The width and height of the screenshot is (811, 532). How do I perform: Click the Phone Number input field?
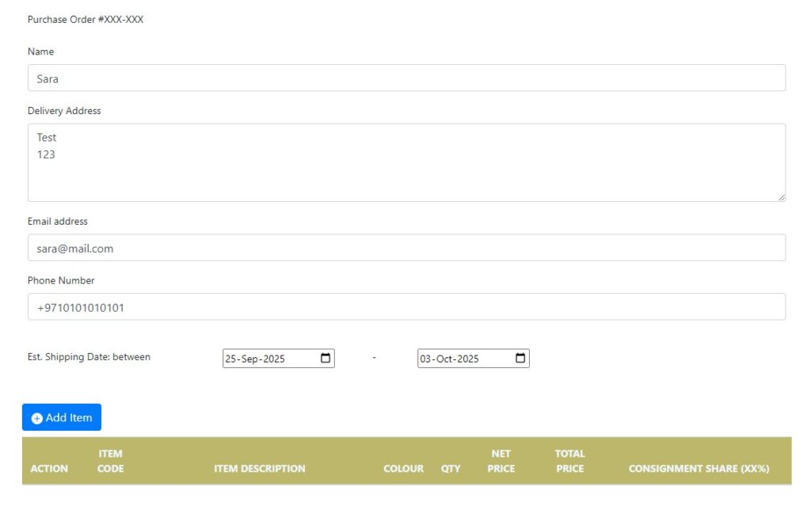click(406, 307)
